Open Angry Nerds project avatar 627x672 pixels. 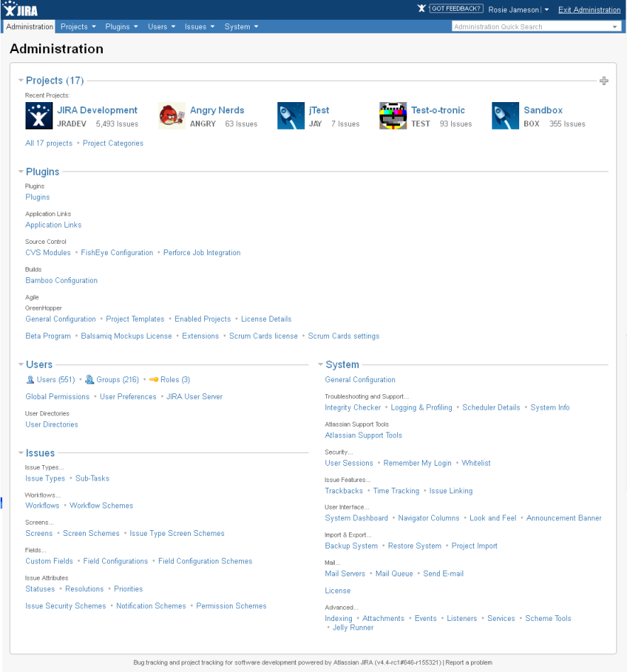click(172, 116)
